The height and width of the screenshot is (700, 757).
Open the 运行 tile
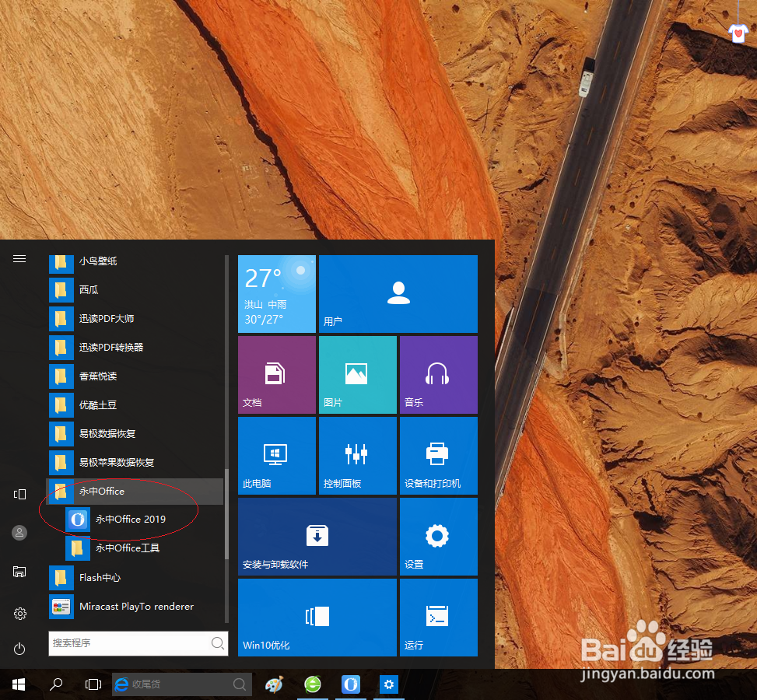tap(438, 618)
